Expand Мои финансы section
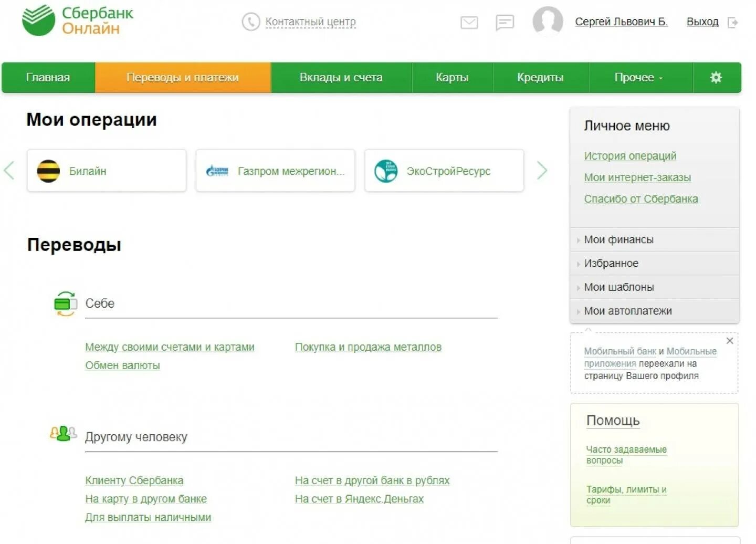756x544 pixels. coord(655,239)
